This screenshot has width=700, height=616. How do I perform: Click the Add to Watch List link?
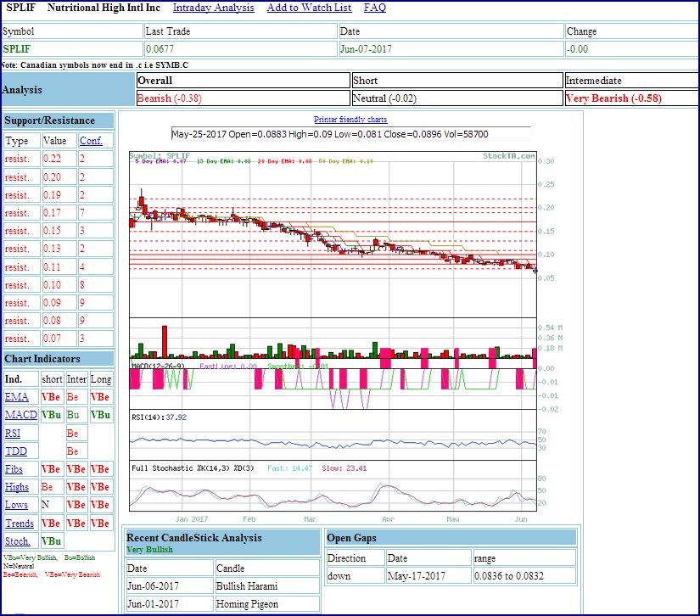309,8
